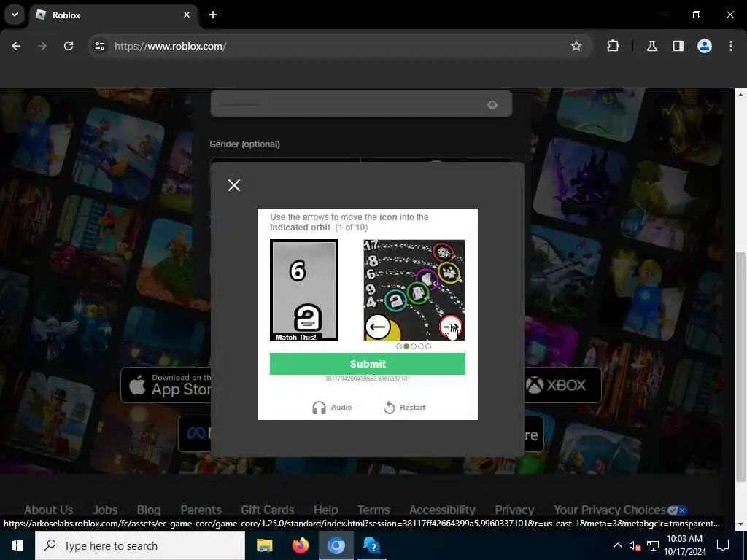Open a new tab with plus button
747x560 pixels.
click(213, 15)
